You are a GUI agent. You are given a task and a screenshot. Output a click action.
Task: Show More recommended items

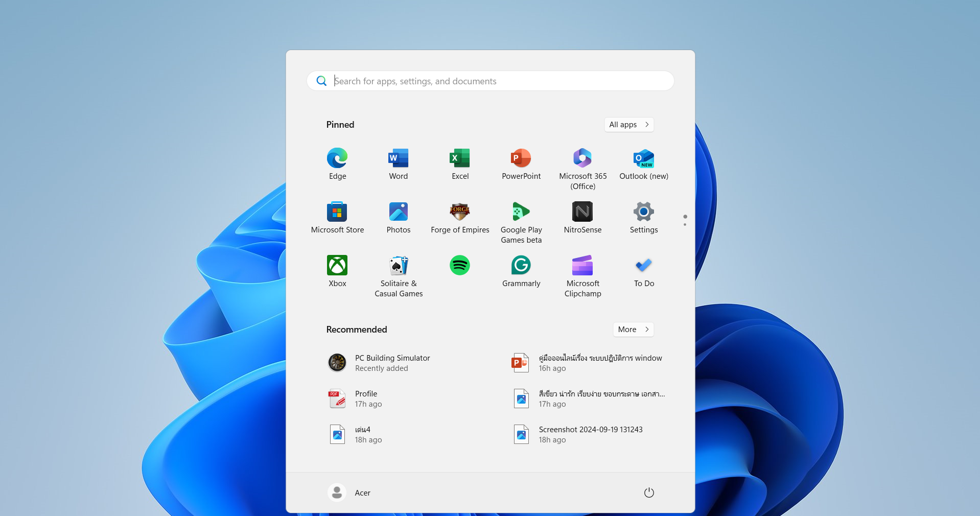633,330
